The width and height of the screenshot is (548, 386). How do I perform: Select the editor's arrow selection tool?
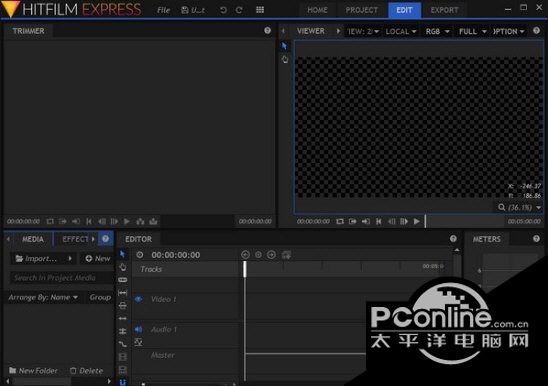(x=122, y=254)
